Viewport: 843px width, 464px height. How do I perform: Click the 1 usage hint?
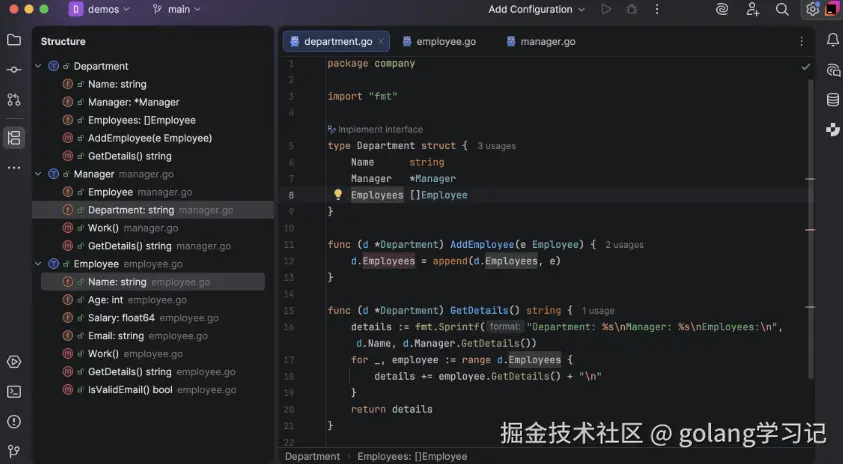point(598,311)
